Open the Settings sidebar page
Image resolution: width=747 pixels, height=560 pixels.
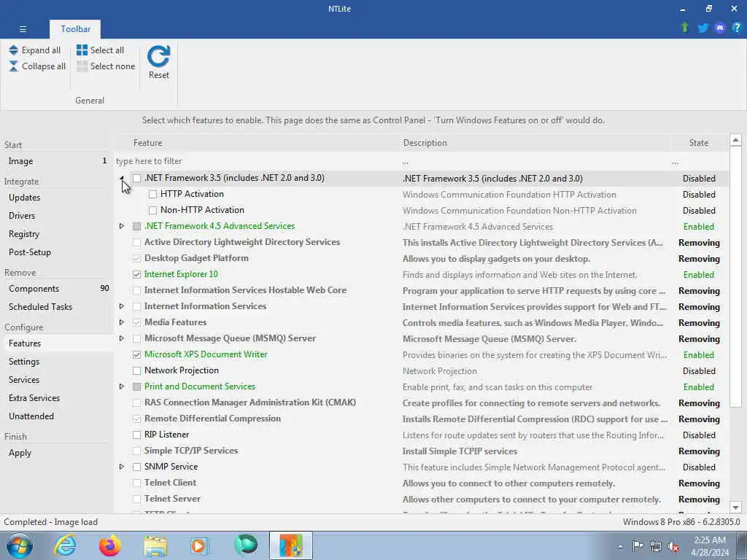(x=57, y=362)
